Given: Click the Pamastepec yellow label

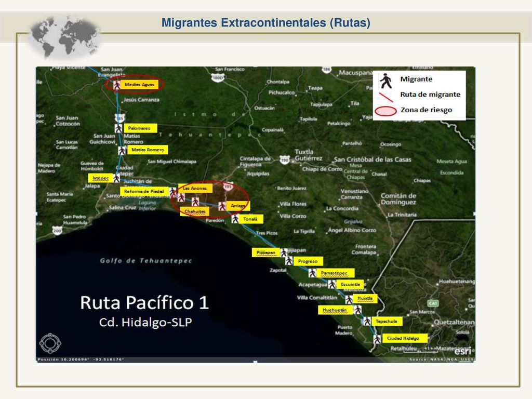Looking at the screenshot, I should (x=335, y=273).
